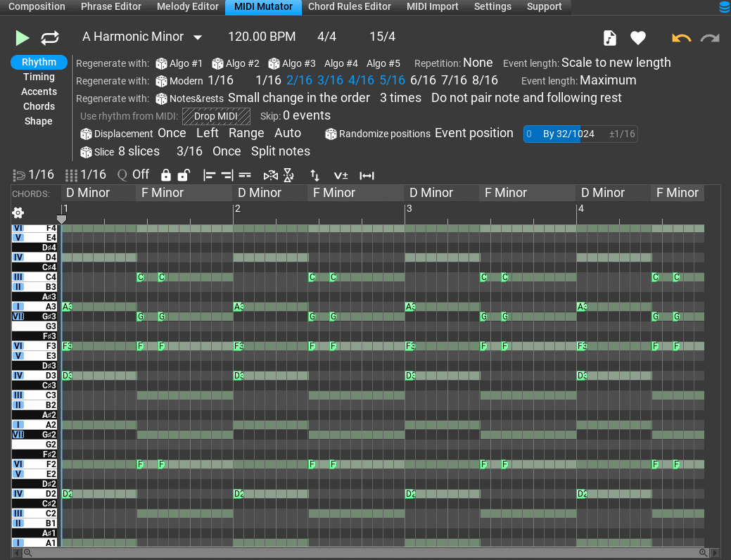
Task: Export the MIDI file via the note document icon
Action: 610,38
